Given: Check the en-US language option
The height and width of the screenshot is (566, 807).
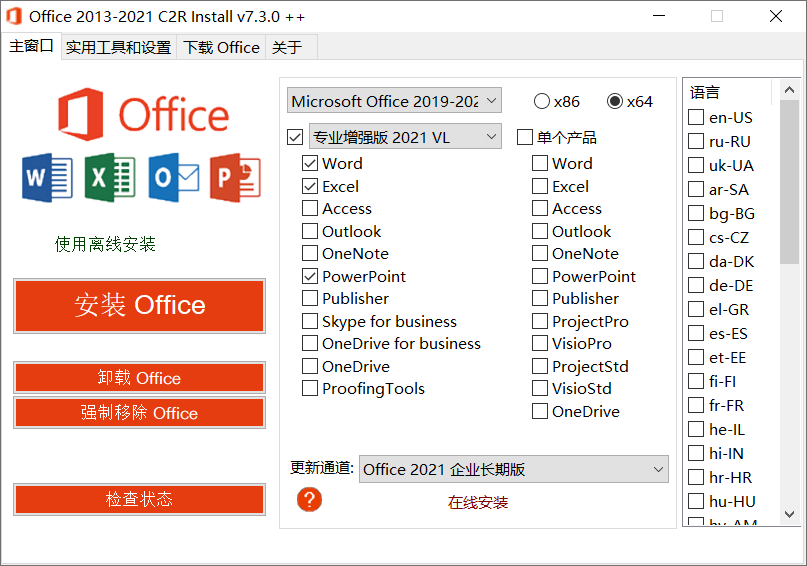Looking at the screenshot, I should pyautogui.click(x=696, y=118).
